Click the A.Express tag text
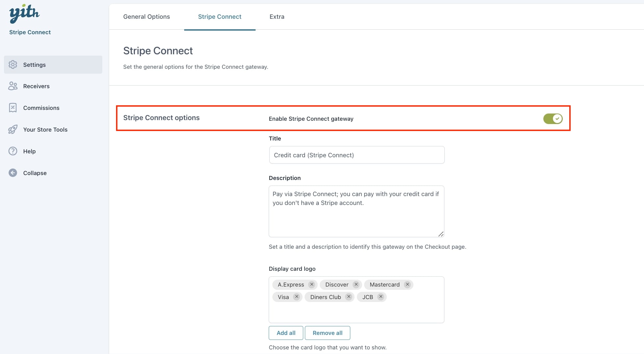Viewport: 644px width, 354px height. click(x=291, y=285)
